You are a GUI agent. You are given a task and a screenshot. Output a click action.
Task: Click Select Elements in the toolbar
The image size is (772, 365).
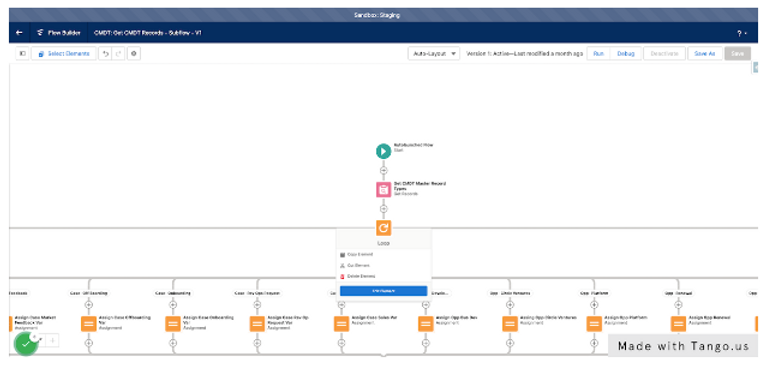click(x=64, y=54)
